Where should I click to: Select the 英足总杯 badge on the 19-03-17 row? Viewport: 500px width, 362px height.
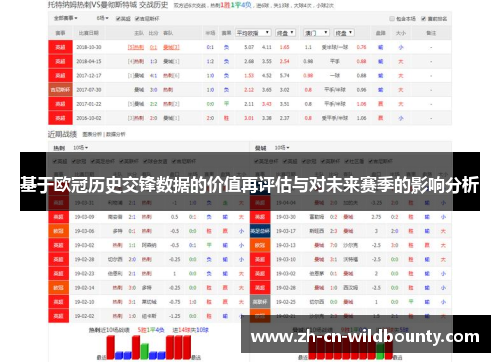(x=260, y=231)
